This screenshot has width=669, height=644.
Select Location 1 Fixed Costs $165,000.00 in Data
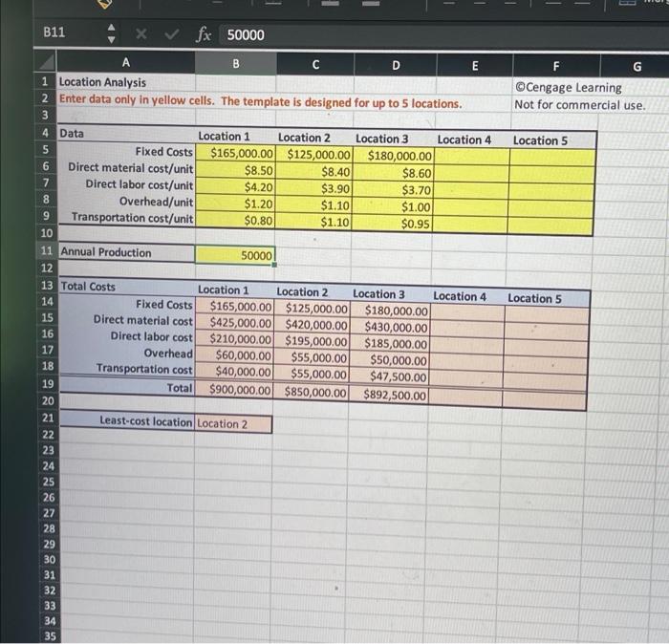[x=235, y=153]
